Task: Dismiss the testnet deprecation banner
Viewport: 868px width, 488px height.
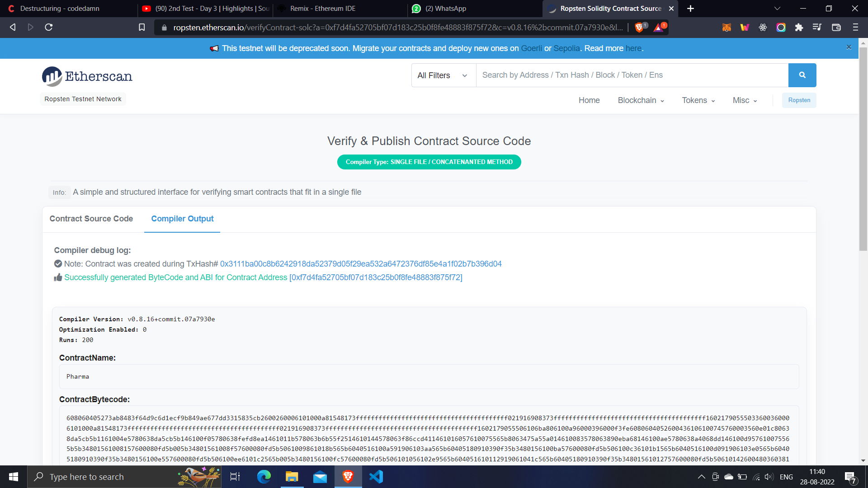Action: (x=849, y=47)
